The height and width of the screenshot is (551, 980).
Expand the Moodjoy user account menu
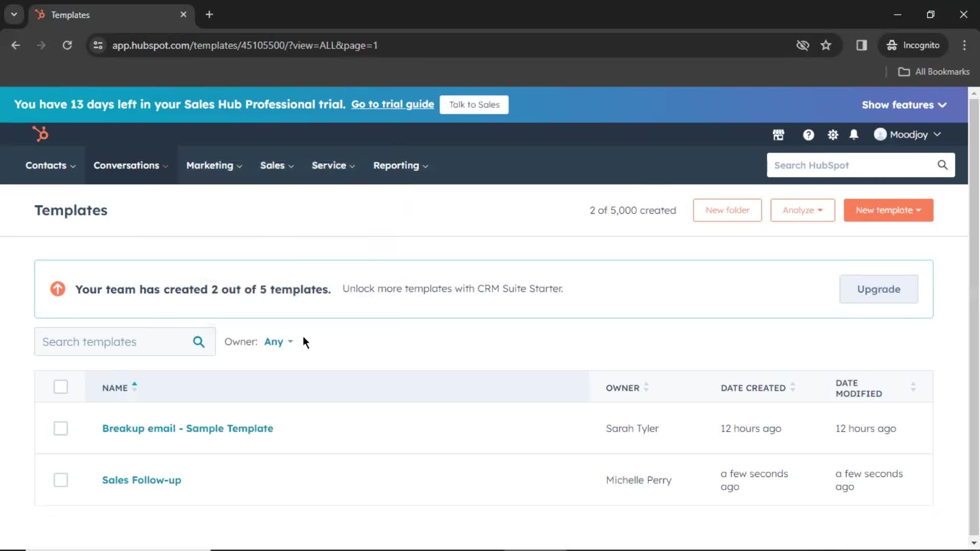click(x=908, y=135)
